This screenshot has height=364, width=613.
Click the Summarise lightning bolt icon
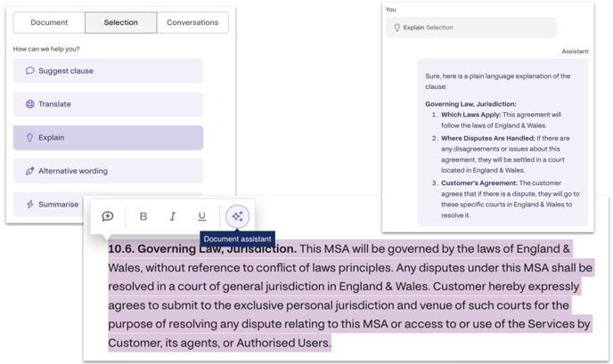[x=29, y=204]
